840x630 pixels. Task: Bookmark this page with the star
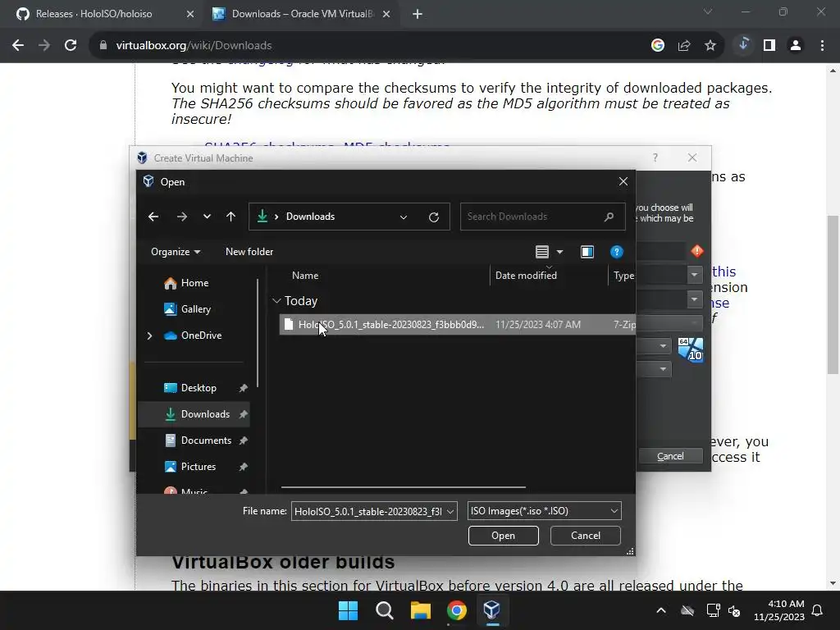tap(710, 46)
